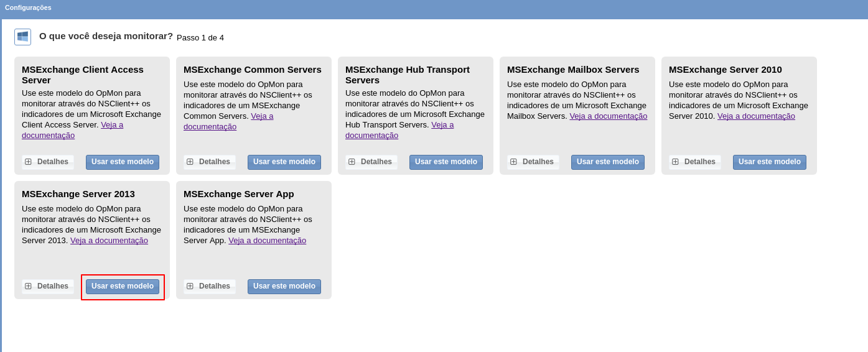
Task: Click plus icon on MSExchange Server App Detalhes
Action: click(x=190, y=286)
